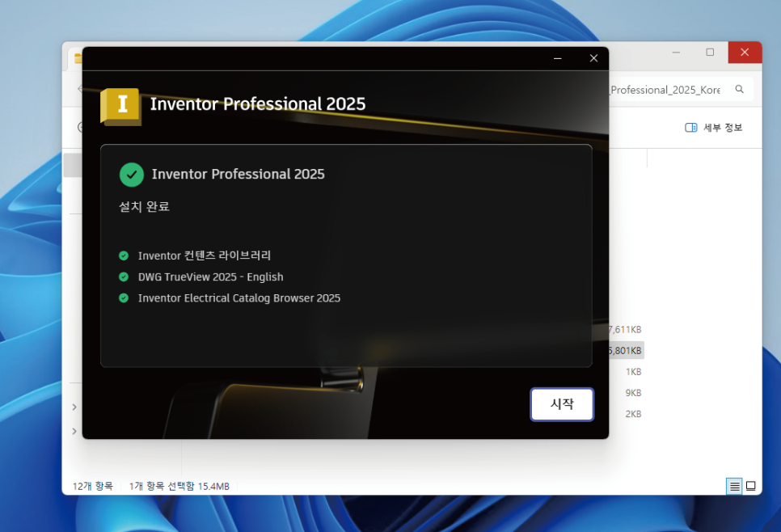
Task: Switch to details list view icon in Explorer
Action: (734, 486)
